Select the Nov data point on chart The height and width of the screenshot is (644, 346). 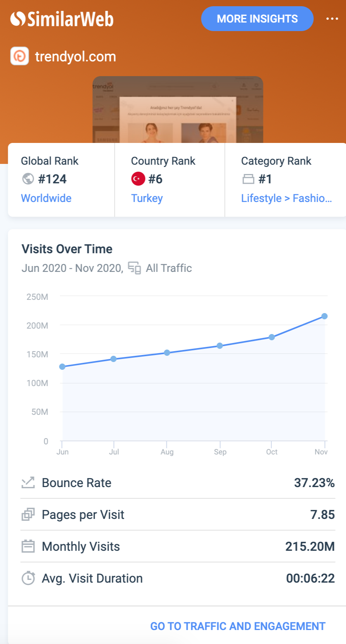324,316
